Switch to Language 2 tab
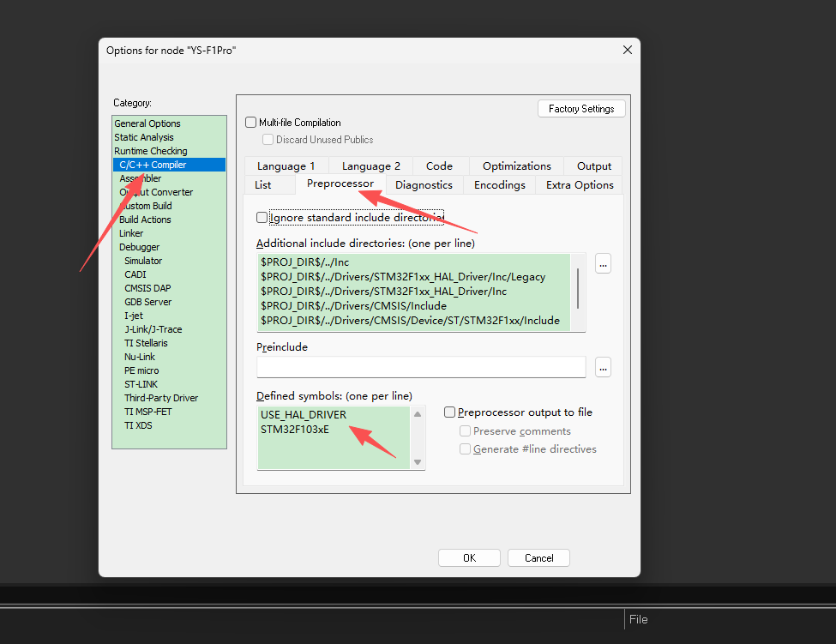This screenshot has width=836, height=644. (x=371, y=166)
